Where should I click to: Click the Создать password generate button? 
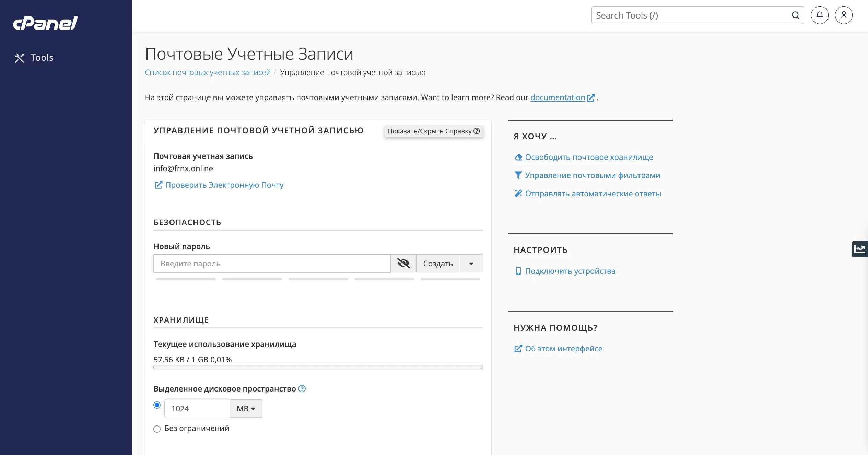438,264
